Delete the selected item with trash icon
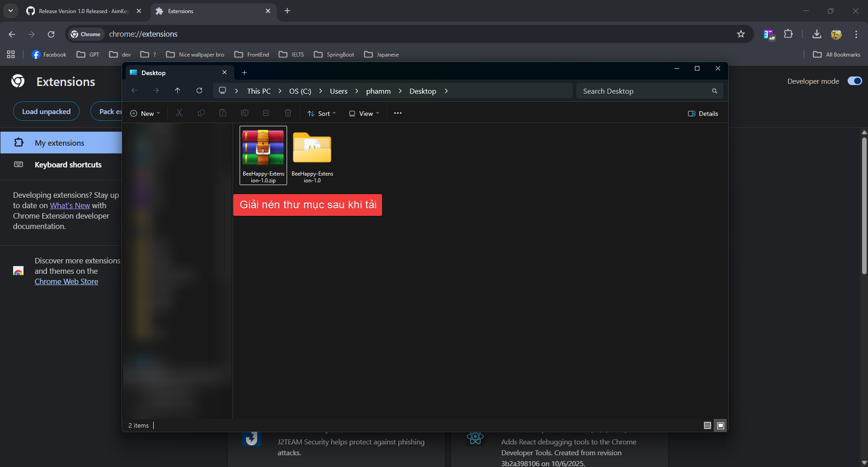This screenshot has height=467, width=868. tap(288, 113)
